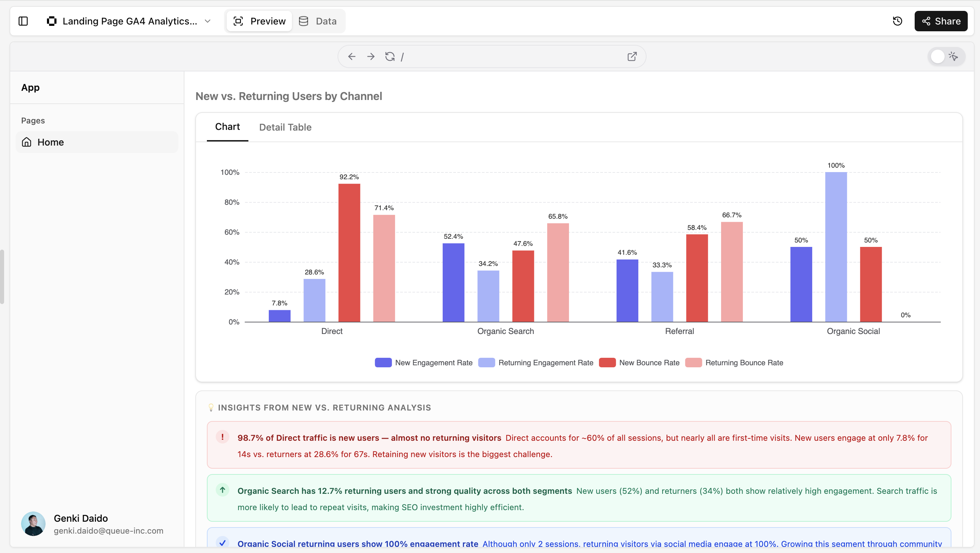Click the New Bounce Rate red swatch
Image resolution: width=980 pixels, height=553 pixels.
tap(607, 363)
